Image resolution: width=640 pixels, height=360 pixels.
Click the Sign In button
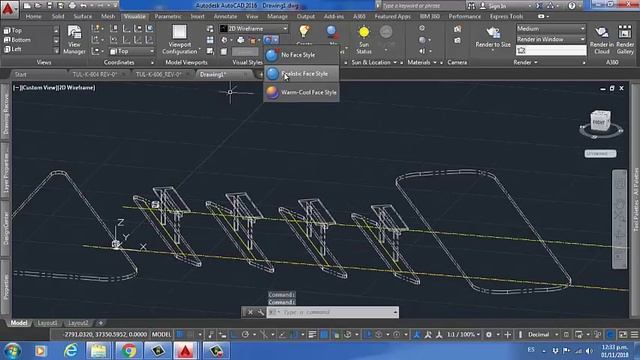coord(493,6)
